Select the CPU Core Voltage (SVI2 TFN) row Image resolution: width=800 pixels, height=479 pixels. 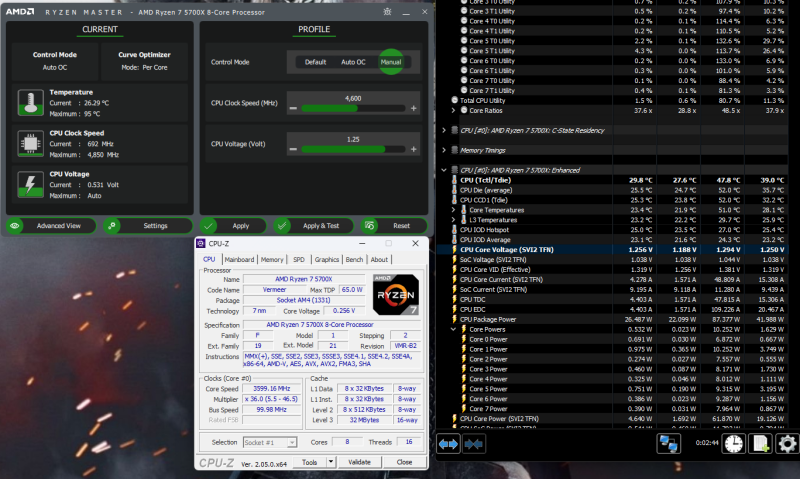coord(613,249)
